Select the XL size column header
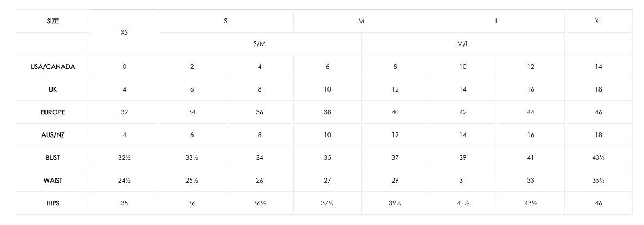644x225 pixels. [x=598, y=21]
